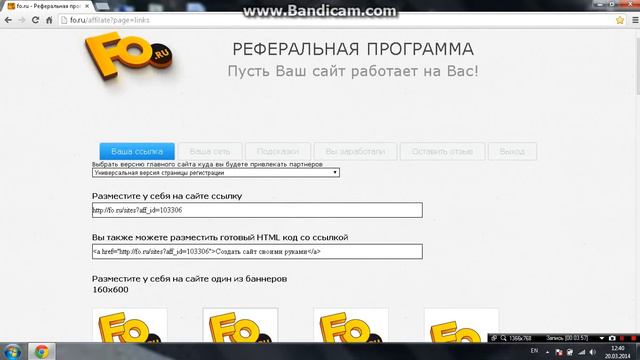The image size is (640, 360).
Task: Bookmark this page with the star icon
Action: tap(620, 20)
